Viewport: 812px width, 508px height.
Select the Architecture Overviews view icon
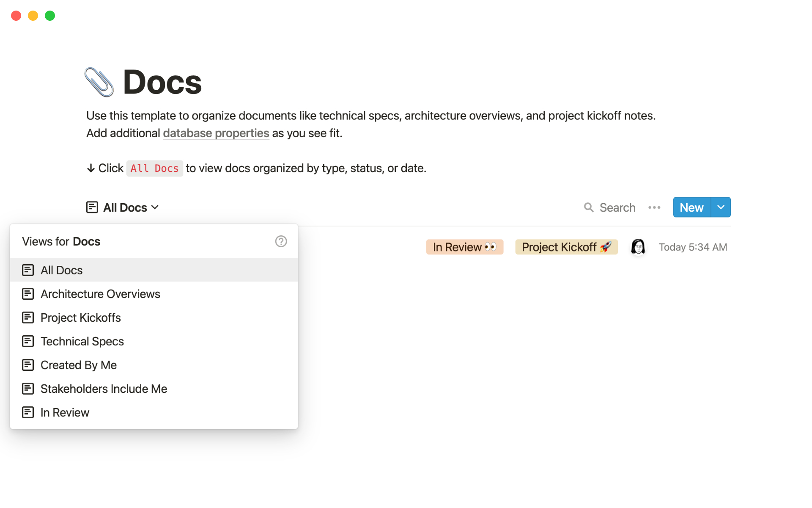click(28, 293)
